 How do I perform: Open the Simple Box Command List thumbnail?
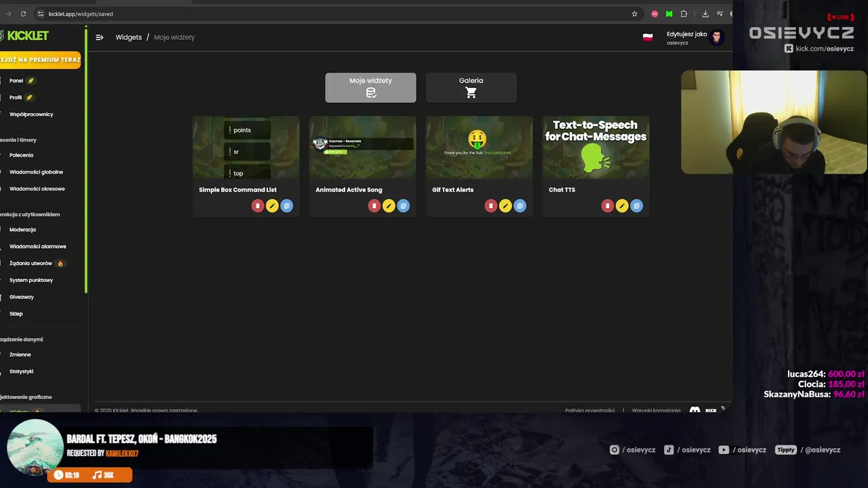tap(245, 148)
